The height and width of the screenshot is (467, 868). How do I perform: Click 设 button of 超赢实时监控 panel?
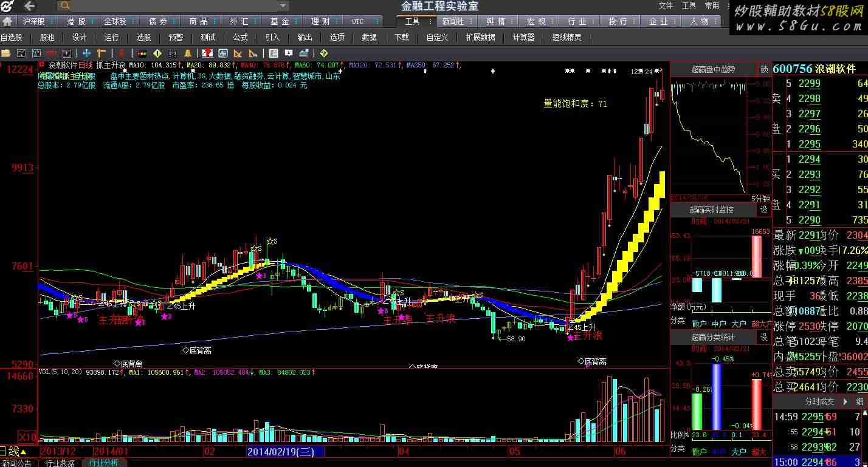764,210
